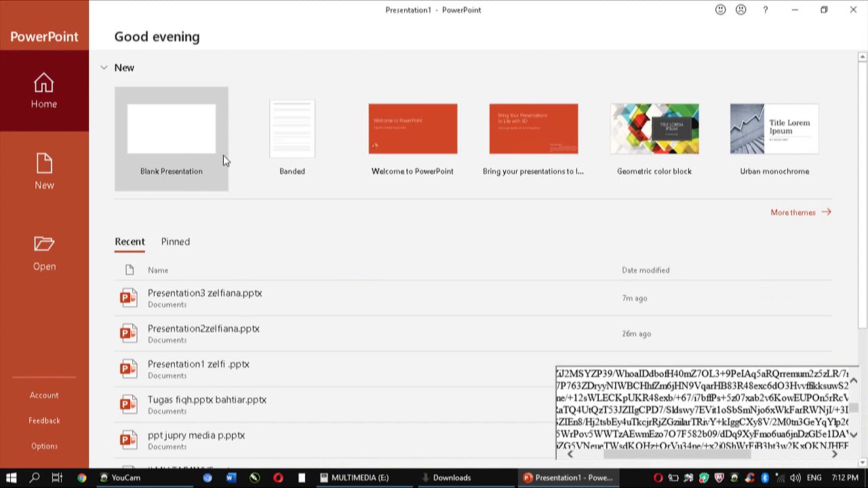Click the frown face feedback icon

pyautogui.click(x=741, y=9)
